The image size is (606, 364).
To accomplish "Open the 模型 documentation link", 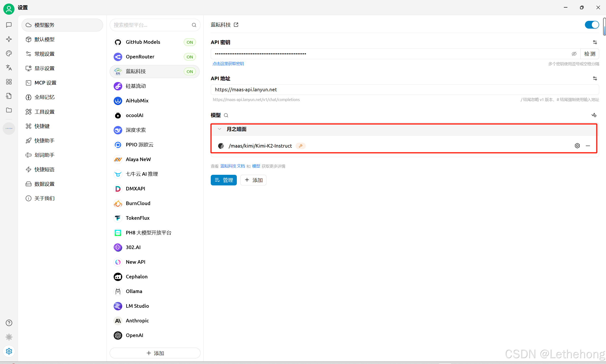I will pos(256,166).
